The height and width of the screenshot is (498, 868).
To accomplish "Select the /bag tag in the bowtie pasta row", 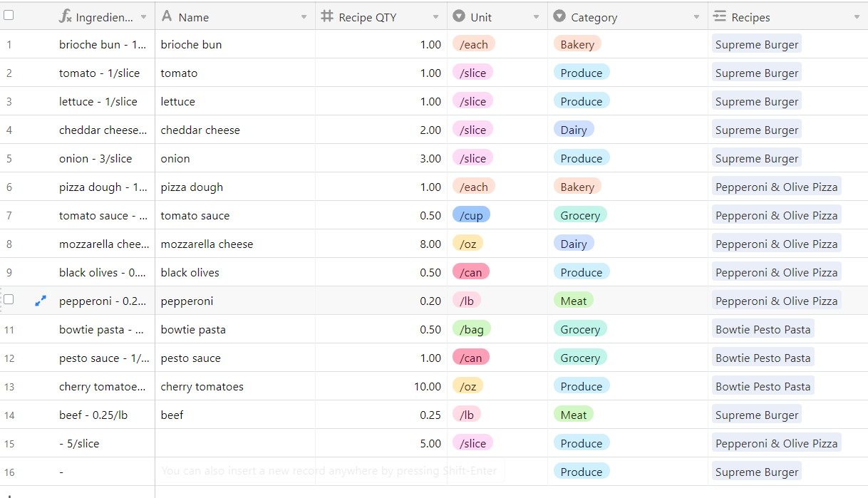I will 472,329.
